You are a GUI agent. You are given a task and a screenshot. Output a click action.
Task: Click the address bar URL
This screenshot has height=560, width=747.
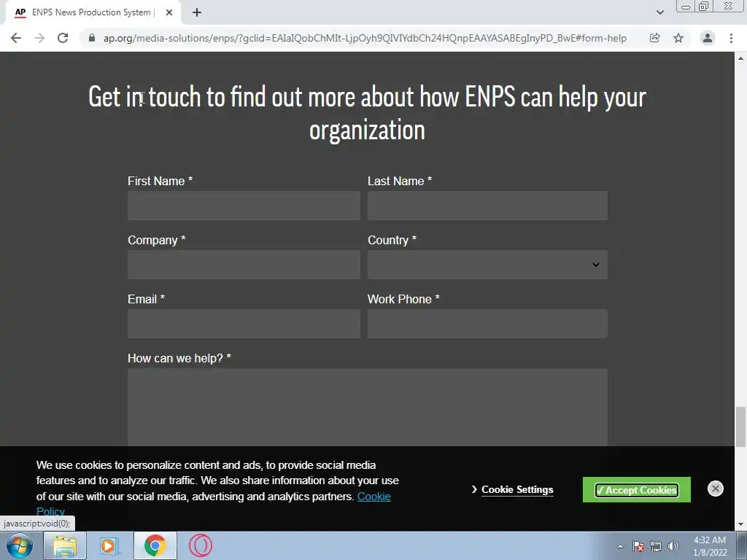[365, 38]
